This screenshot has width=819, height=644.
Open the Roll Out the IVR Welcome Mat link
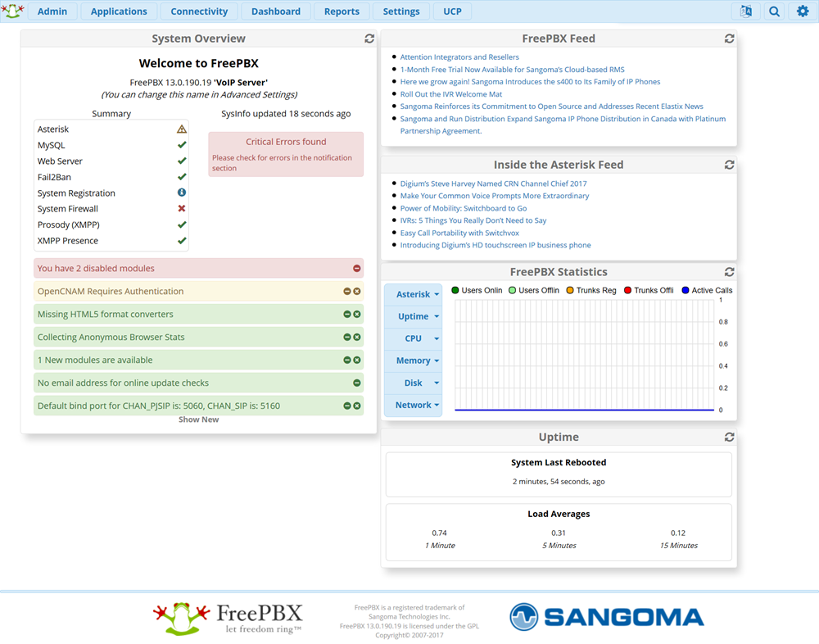451,94
